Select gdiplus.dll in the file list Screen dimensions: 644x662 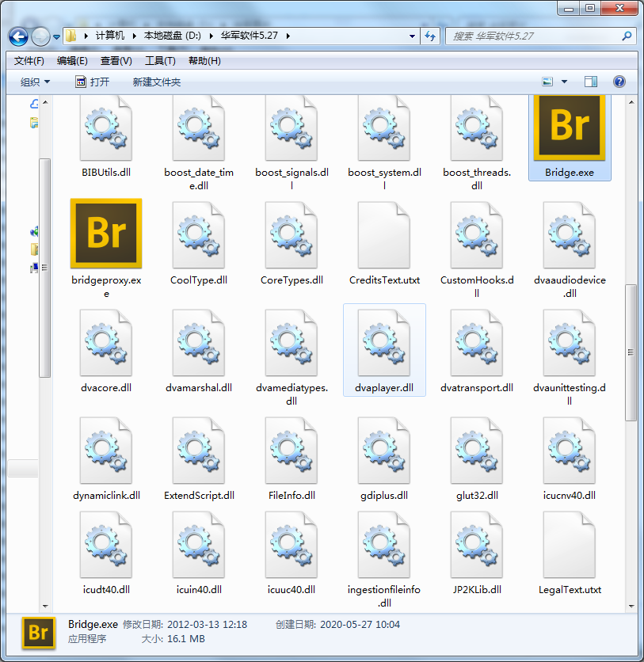[x=384, y=450]
